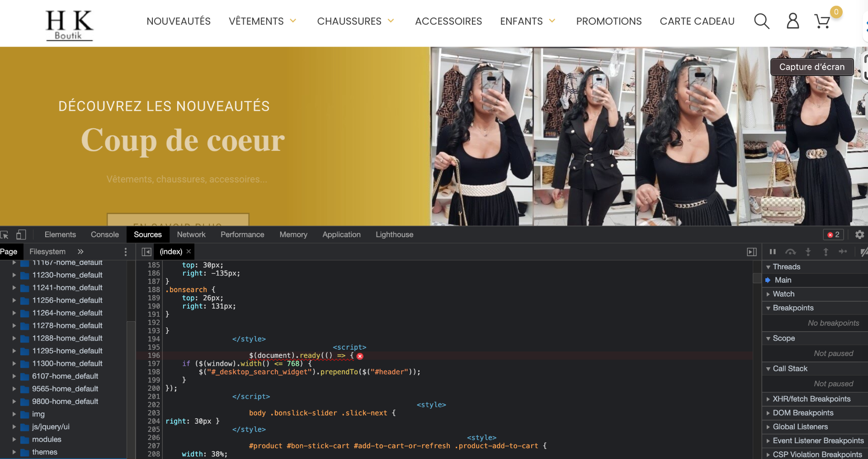The width and height of the screenshot is (868, 459).
Task: Expand the 9565-home_default folder arrow
Action: [x=14, y=389]
